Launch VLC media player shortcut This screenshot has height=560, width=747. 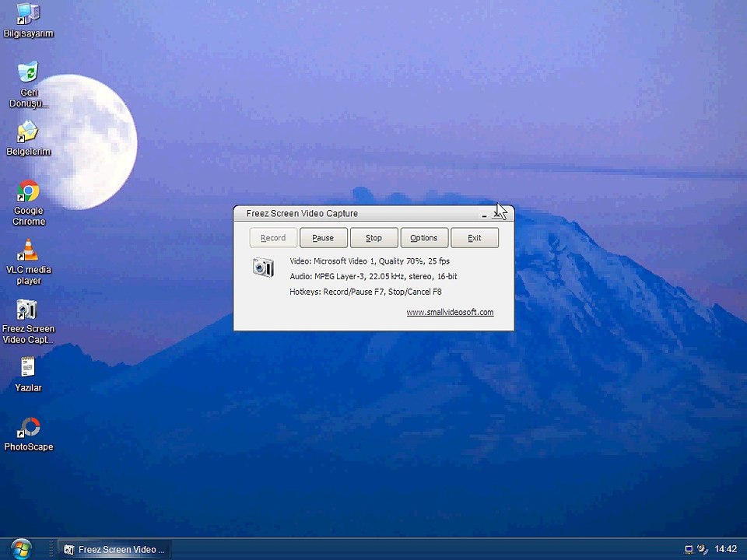(x=28, y=262)
